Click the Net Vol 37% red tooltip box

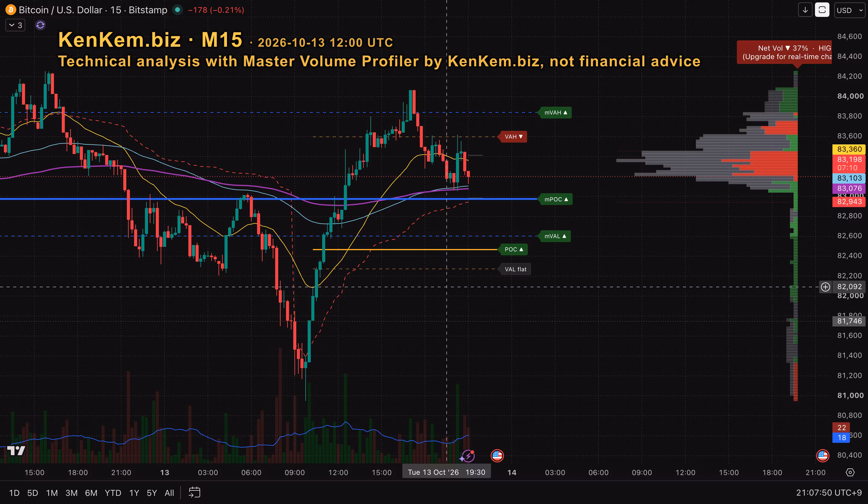(x=784, y=52)
